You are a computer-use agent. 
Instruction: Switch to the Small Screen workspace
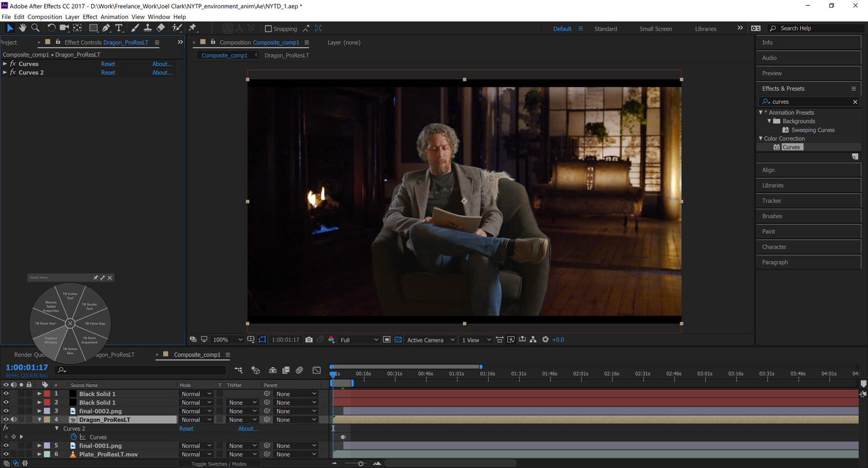point(655,29)
